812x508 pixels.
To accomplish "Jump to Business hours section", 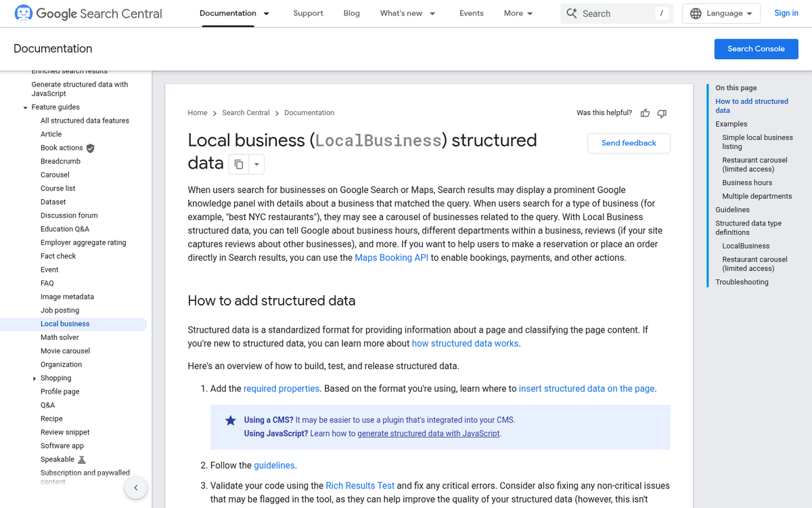I will pyautogui.click(x=747, y=183).
